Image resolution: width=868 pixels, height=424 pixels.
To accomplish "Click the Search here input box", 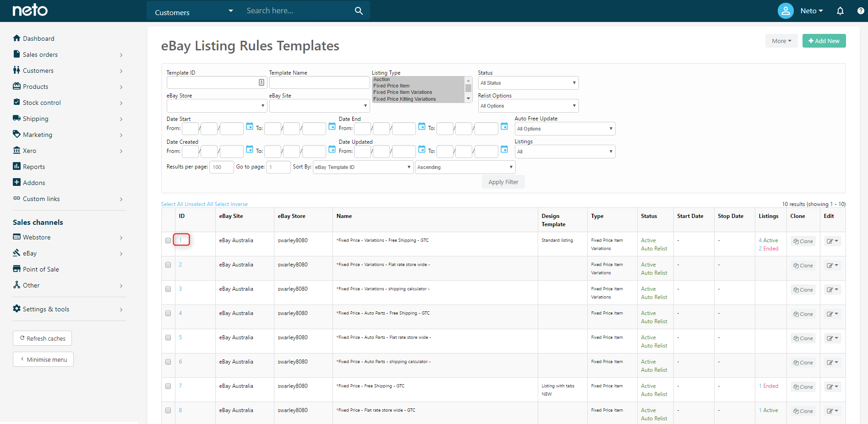I will point(297,11).
